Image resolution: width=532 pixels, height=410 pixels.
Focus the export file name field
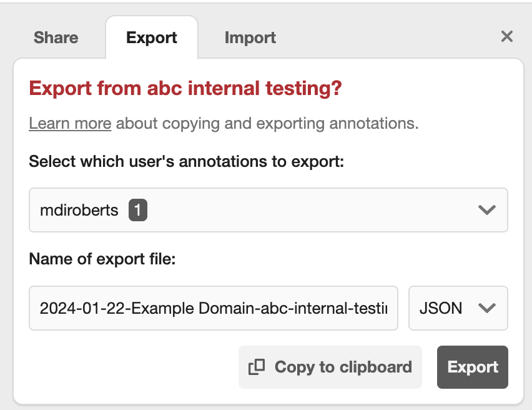[x=213, y=308]
